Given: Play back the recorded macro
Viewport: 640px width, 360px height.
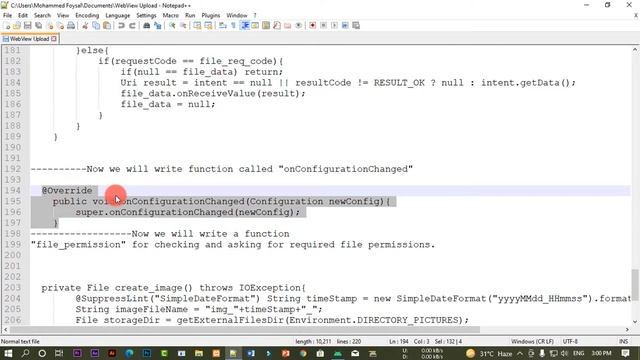Looking at the screenshot, I should (x=334, y=25).
